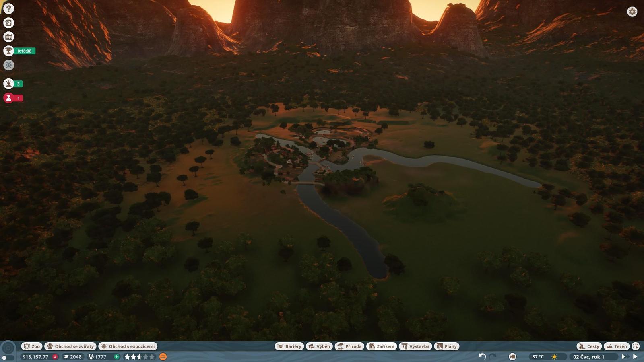
Task: Expand the Výstavba construction menu
Action: click(x=415, y=346)
